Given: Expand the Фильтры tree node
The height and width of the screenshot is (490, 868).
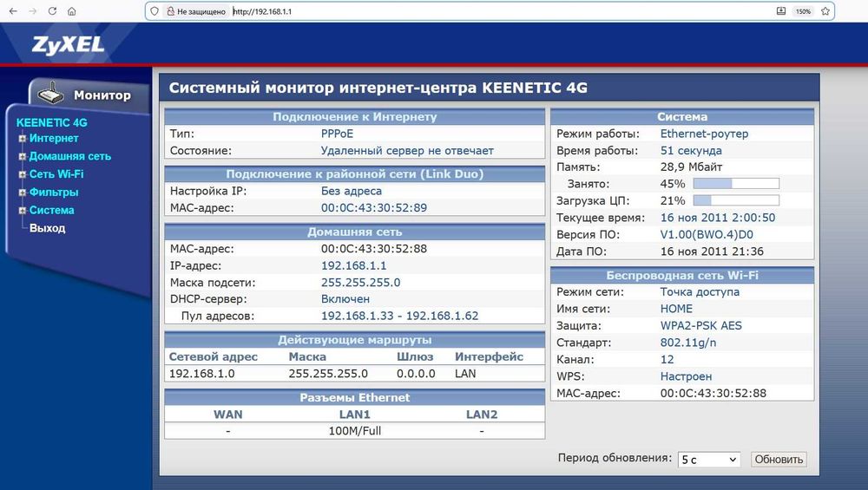Looking at the screenshot, I should (x=23, y=193).
